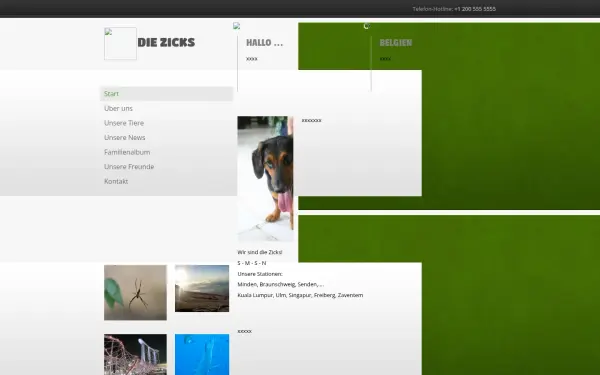Open the dog photo
This screenshot has width=600, height=375.
pos(265,179)
